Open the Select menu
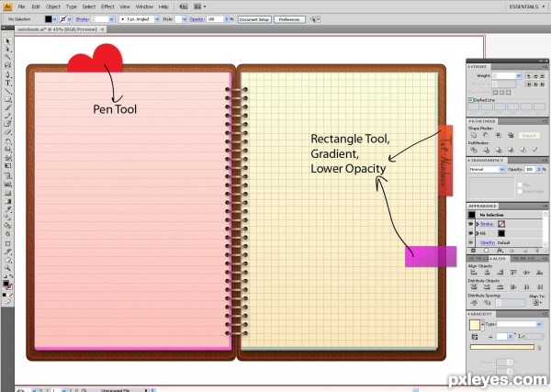 coord(89,6)
